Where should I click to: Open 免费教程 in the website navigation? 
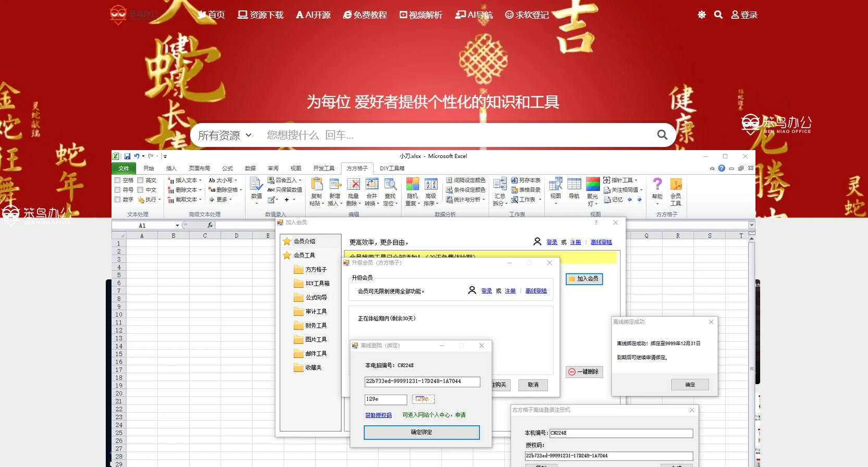[365, 15]
